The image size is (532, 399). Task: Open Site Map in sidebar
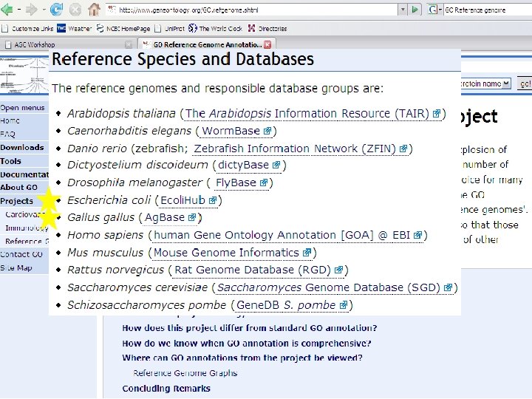click(16, 268)
